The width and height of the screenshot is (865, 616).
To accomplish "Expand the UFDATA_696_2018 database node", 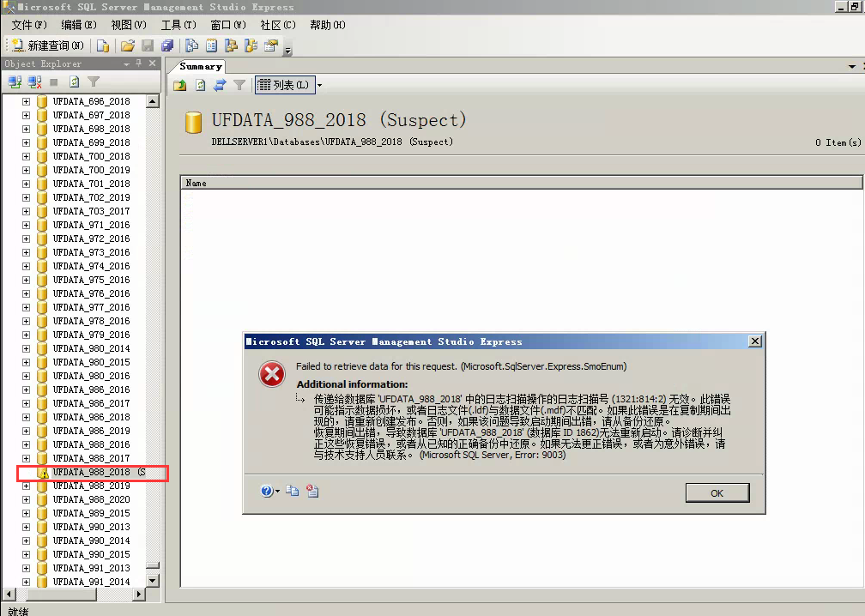I will 26,101.
